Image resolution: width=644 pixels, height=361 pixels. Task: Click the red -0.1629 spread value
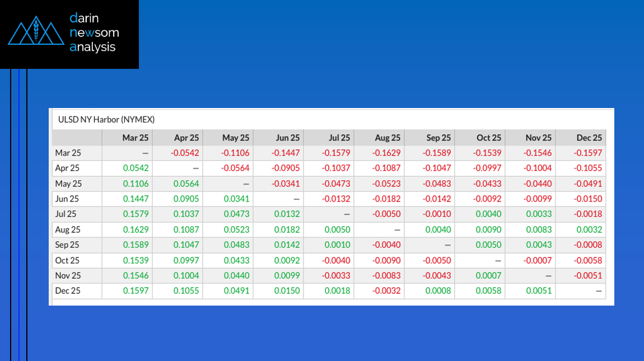coord(386,153)
